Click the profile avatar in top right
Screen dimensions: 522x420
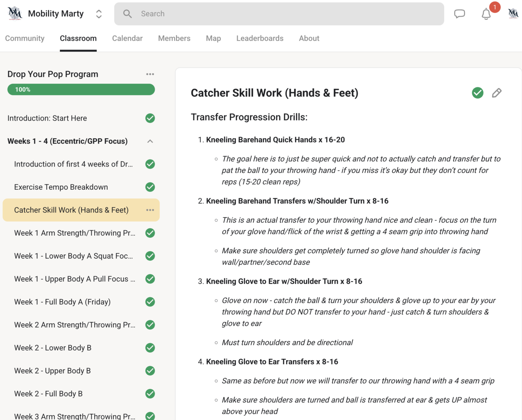[513, 14]
